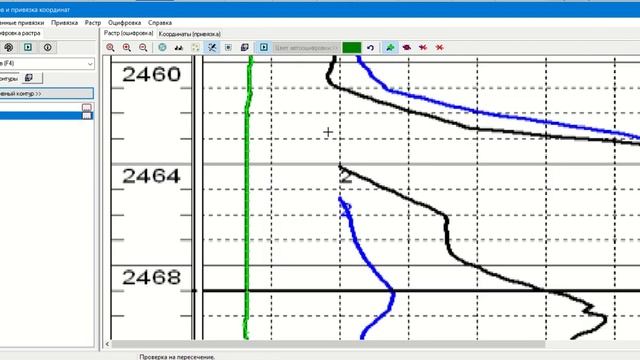Click the depth label 2464 on the raster
This screenshot has height=360, width=640.
click(151, 176)
